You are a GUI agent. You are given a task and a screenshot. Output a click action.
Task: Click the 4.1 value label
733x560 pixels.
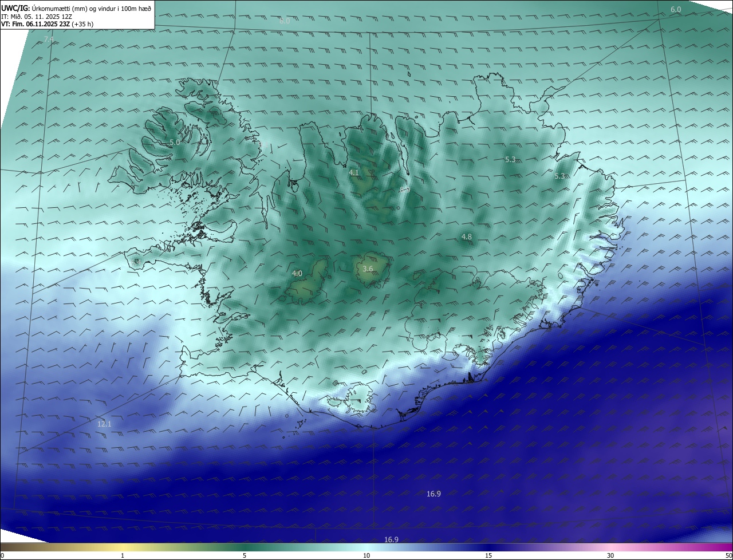[x=354, y=172]
